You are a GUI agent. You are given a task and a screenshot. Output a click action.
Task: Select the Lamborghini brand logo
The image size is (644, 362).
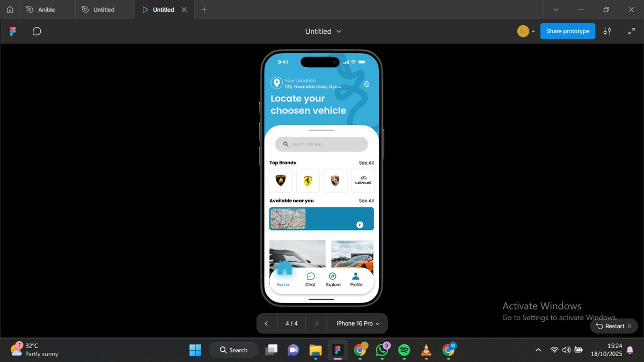(281, 181)
